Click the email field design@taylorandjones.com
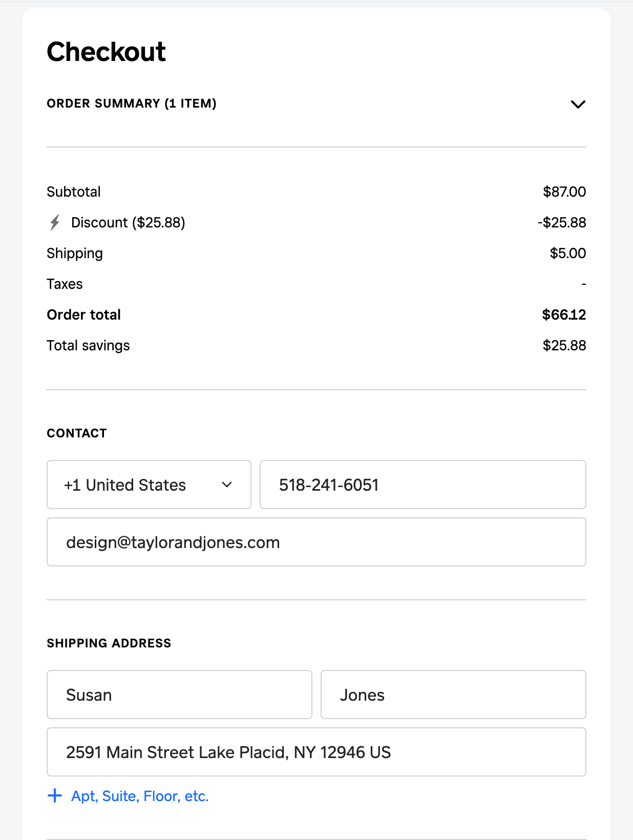This screenshot has width=633, height=840. coord(316,542)
